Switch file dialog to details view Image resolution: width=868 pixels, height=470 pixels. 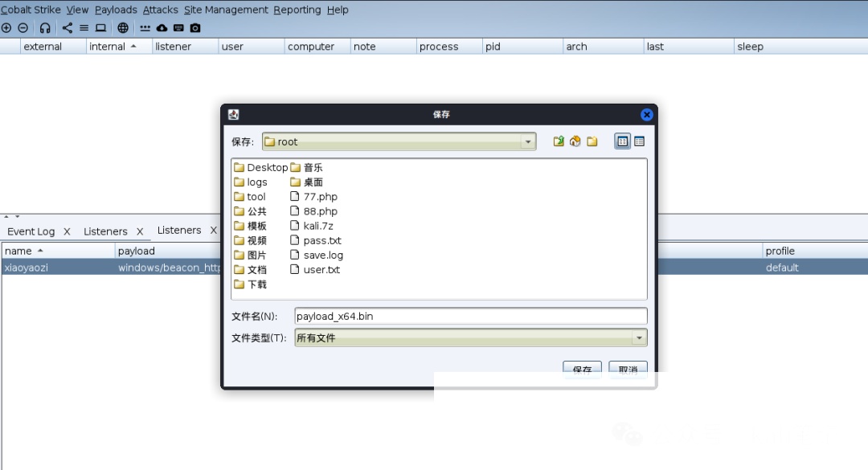(x=640, y=141)
